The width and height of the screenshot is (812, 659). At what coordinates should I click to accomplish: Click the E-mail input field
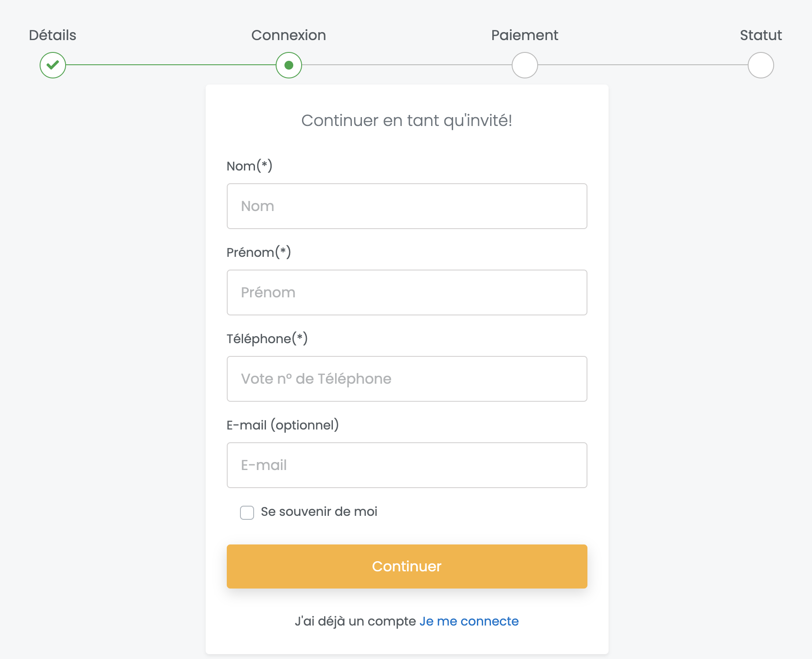click(x=407, y=465)
